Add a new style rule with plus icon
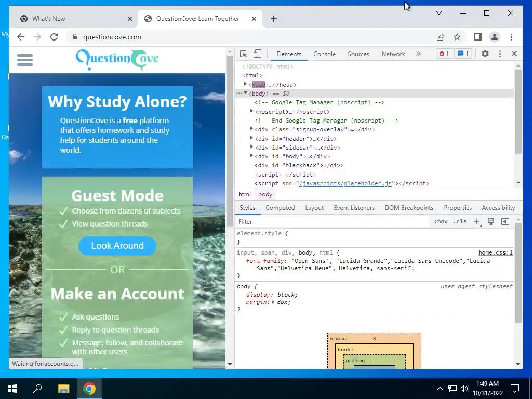This screenshot has width=532, height=399. 477,221
